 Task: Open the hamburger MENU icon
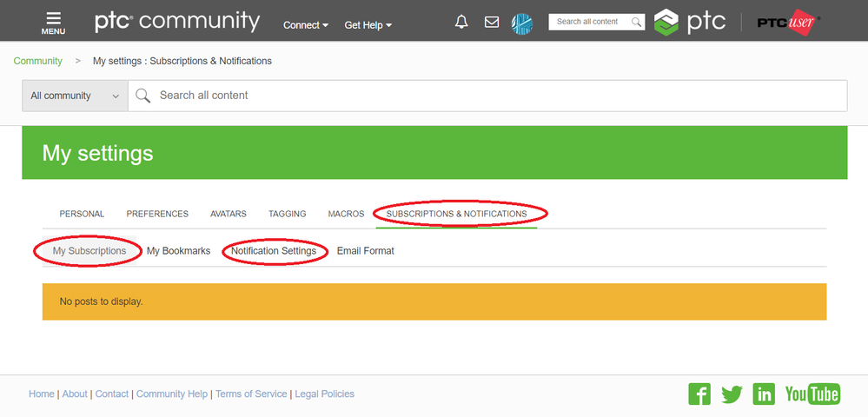(53, 23)
